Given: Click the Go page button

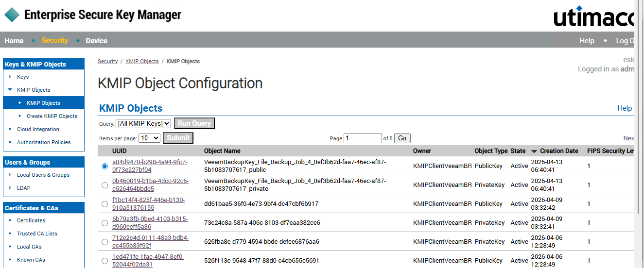Looking at the screenshot, I should pyautogui.click(x=402, y=138).
